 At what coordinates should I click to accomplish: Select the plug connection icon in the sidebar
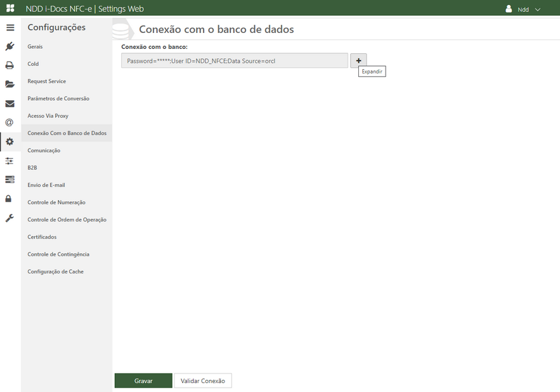pyautogui.click(x=10, y=46)
